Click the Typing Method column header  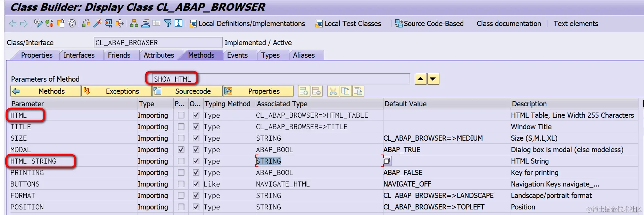pyautogui.click(x=229, y=104)
